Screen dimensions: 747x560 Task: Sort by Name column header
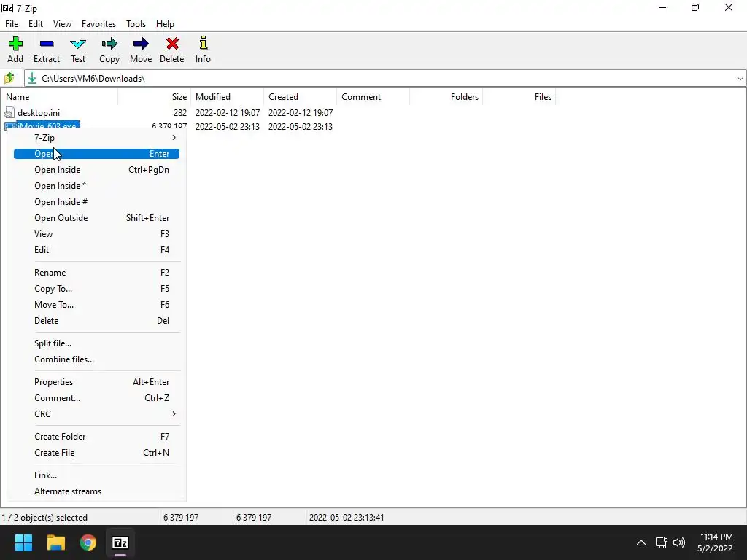pos(59,97)
